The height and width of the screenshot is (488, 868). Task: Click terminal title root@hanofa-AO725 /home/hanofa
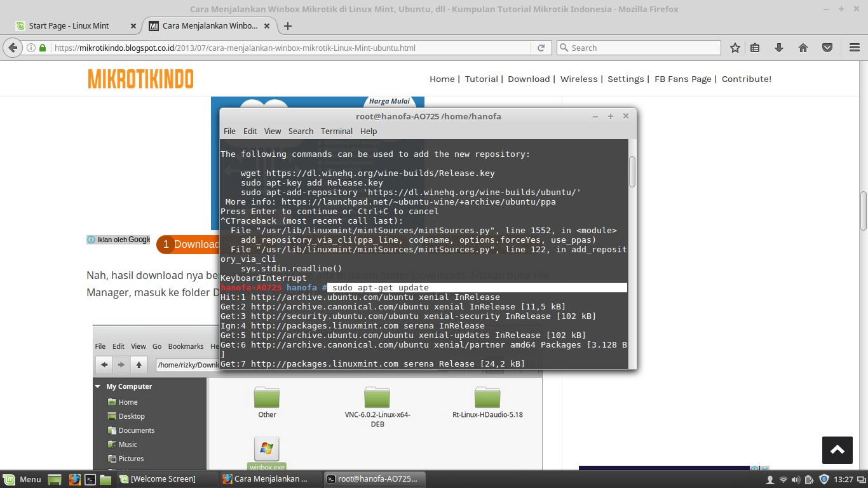[428, 116]
